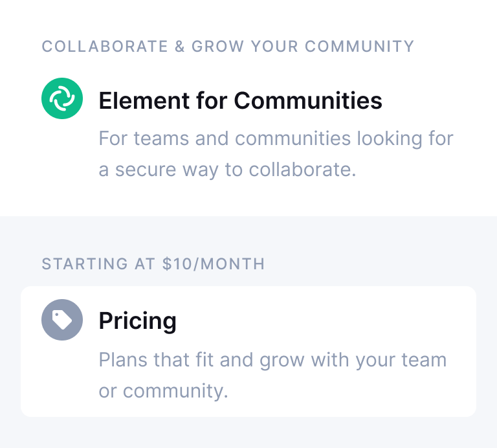Click the 'Starting at $10/month' label
497x448 pixels.
tap(153, 263)
